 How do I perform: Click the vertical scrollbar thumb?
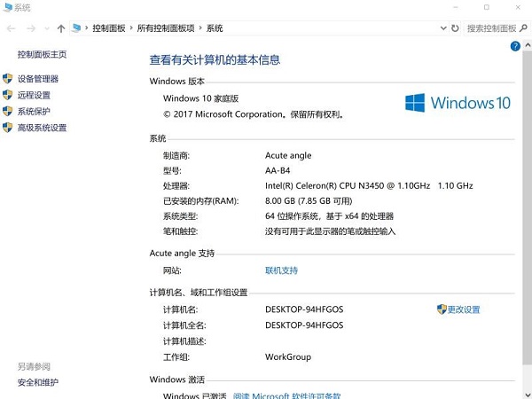point(528,208)
